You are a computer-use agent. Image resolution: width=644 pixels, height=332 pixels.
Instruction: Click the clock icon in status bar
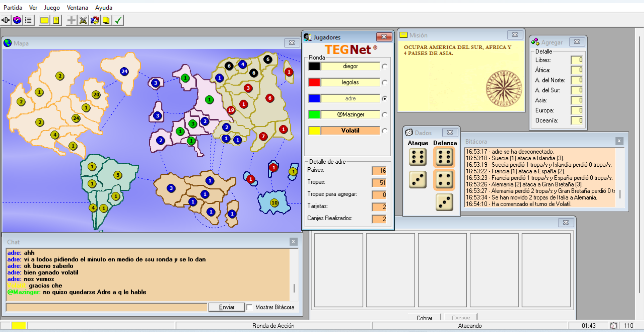click(x=613, y=326)
